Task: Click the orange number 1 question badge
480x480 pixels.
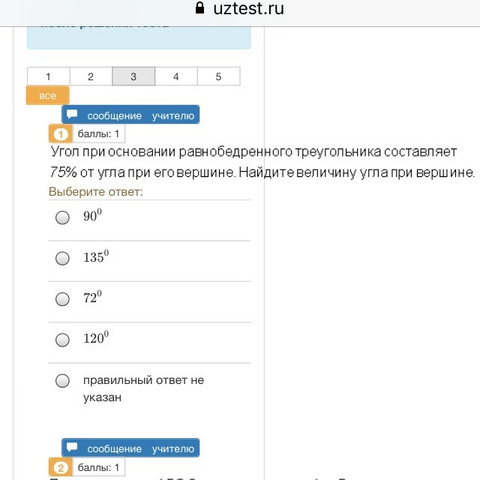Action: coord(61,134)
